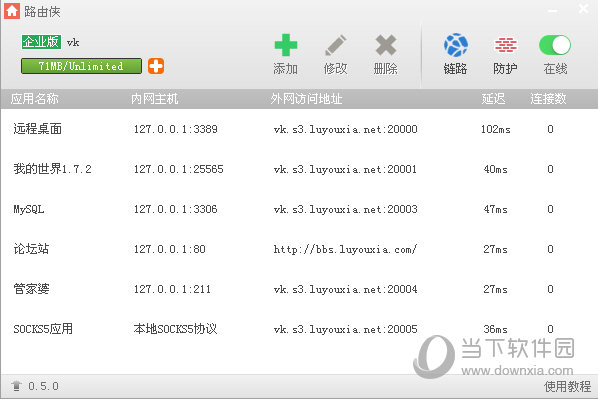Click the 102ms latency value
This screenshot has width=598, height=400.
tap(495, 129)
